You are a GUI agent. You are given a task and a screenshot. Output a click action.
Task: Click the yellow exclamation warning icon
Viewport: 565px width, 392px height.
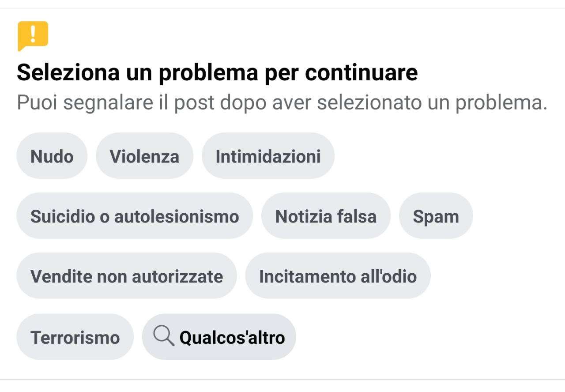33,36
